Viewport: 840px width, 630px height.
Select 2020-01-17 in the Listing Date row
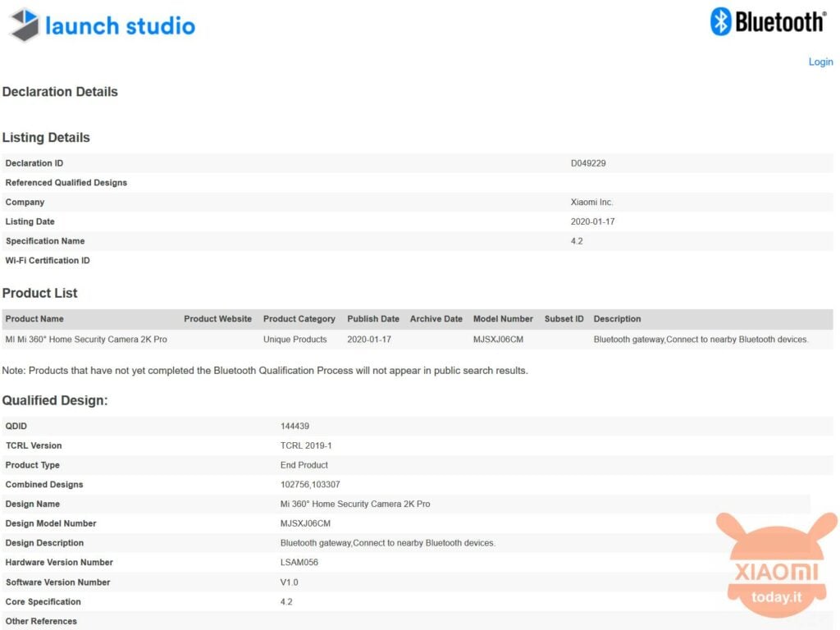click(592, 221)
